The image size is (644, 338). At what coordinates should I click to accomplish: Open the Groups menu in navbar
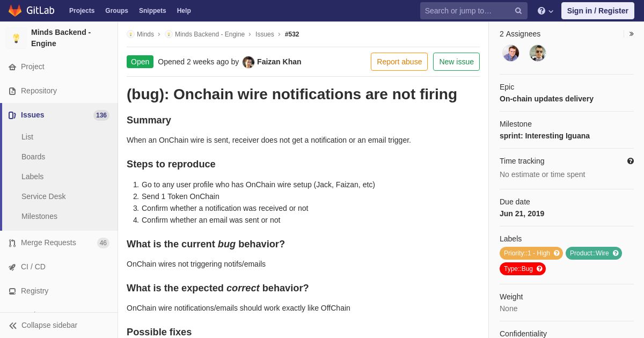click(116, 11)
